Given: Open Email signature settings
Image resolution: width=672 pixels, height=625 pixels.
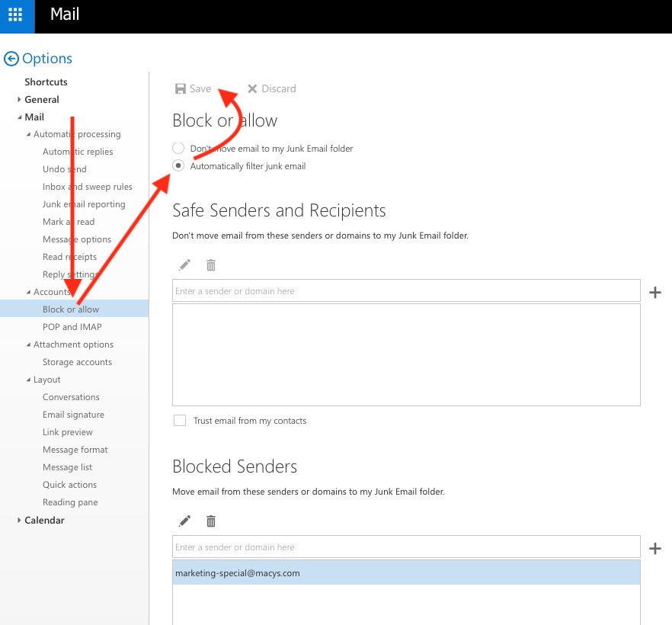Looking at the screenshot, I should pyautogui.click(x=73, y=415).
